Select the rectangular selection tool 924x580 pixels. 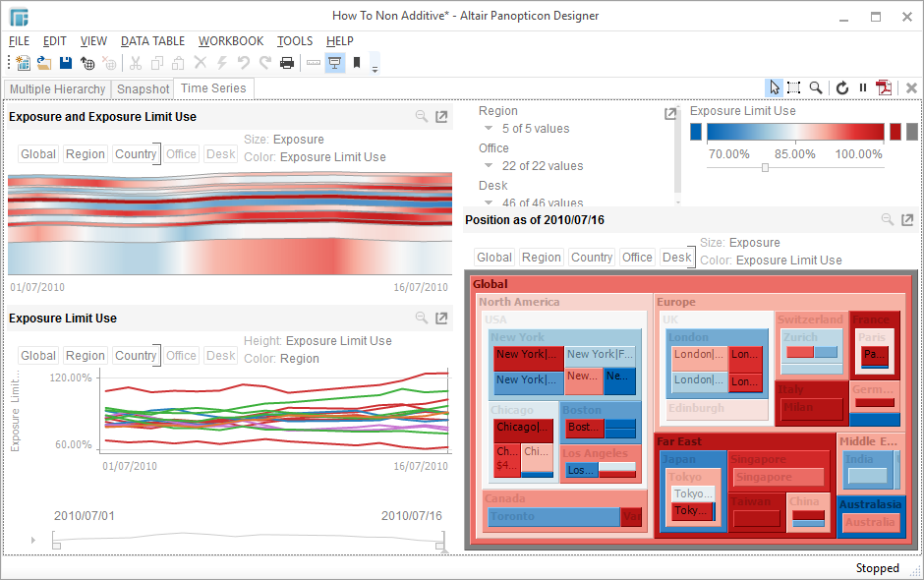point(794,88)
